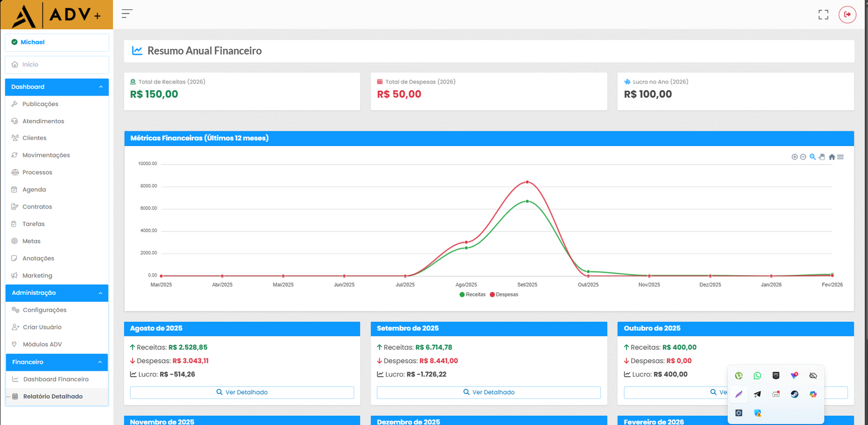Viewport: 868px width, 425px height.
Task: Click Ver Detalhado for Agosto de 2025
Action: click(x=242, y=392)
